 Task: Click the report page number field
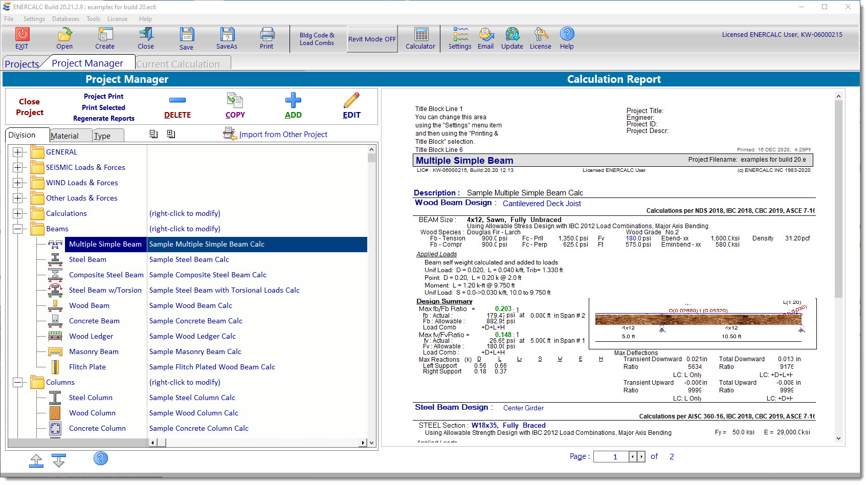611,457
